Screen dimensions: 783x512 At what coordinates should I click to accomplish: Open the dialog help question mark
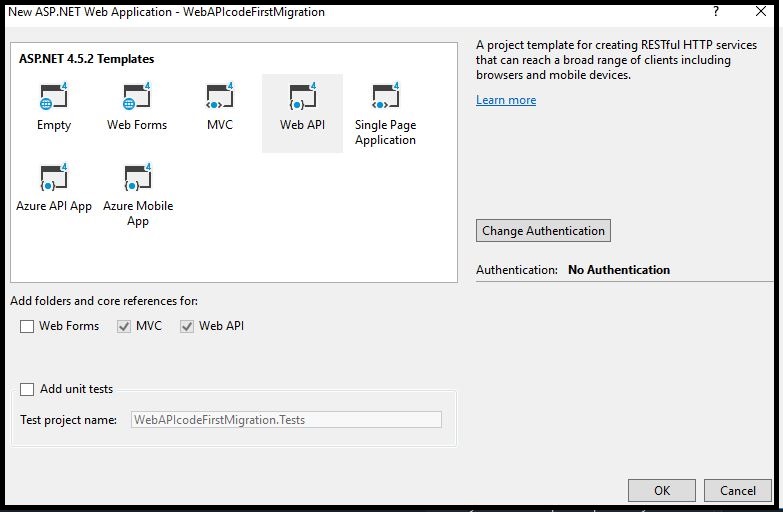point(716,11)
